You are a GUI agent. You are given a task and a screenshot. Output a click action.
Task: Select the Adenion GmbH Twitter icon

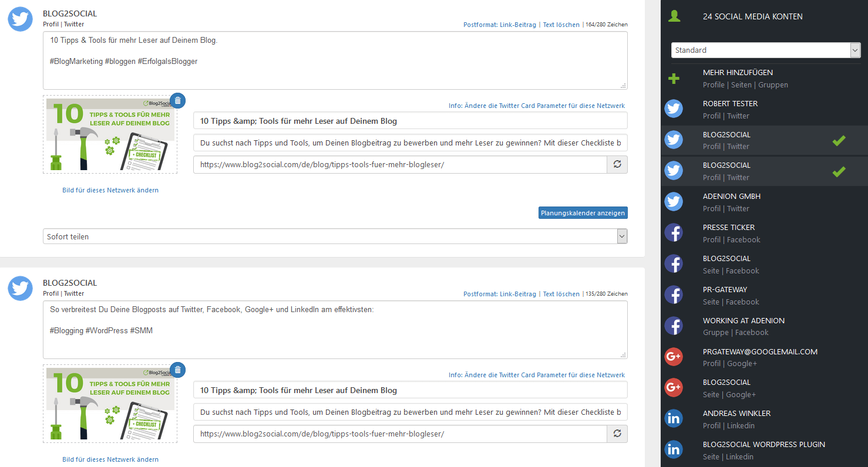(674, 202)
